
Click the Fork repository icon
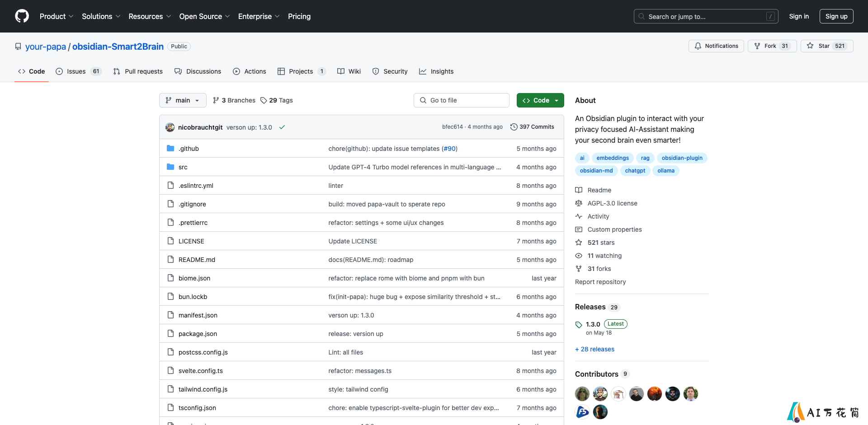[757, 46]
